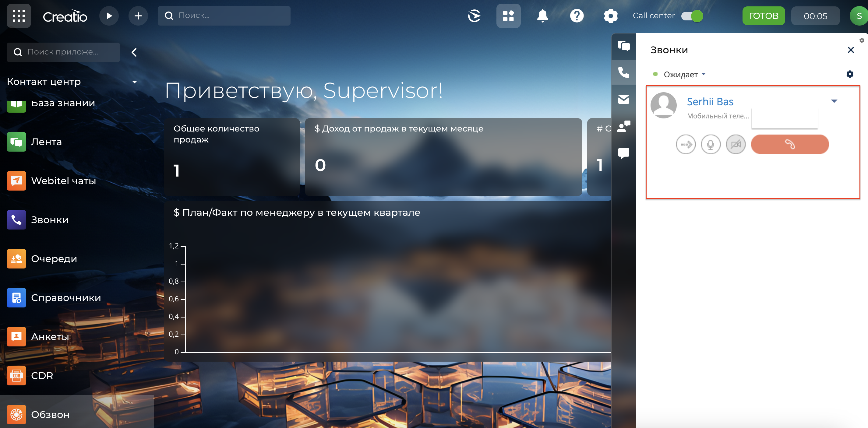The image size is (868, 428).
Task: Open the phone calls panel tab
Action: pos(623,72)
